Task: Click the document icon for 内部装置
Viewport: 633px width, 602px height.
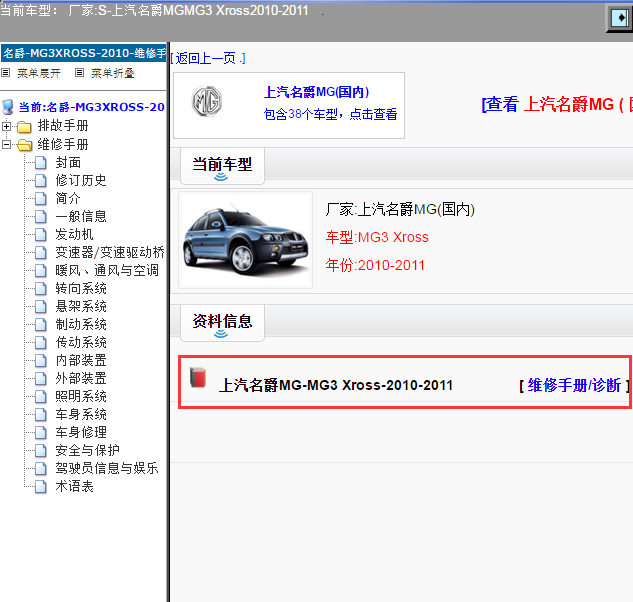Action: (40, 361)
